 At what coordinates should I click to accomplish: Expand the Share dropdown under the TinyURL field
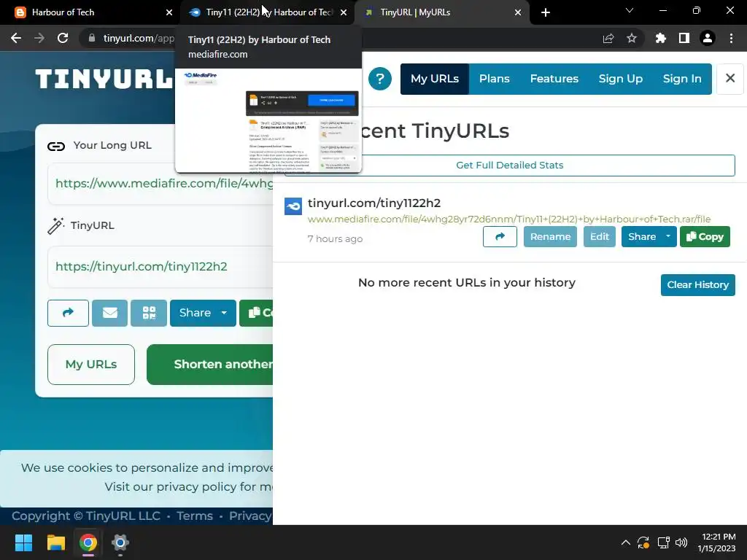point(203,313)
